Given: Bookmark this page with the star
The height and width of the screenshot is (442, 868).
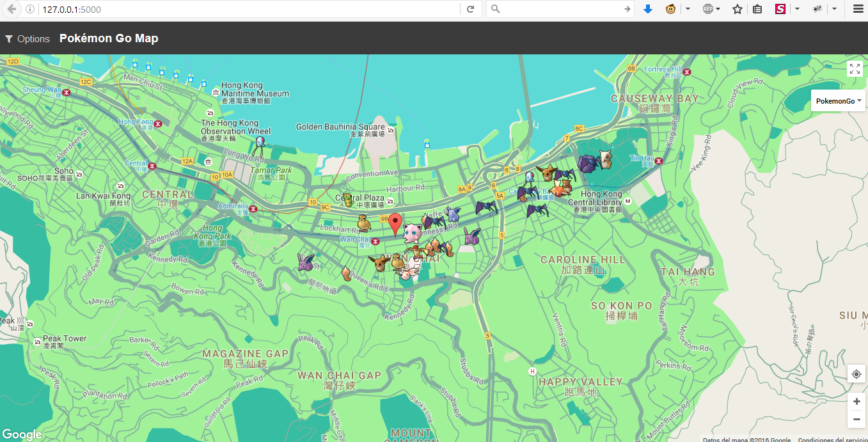Looking at the screenshot, I should pyautogui.click(x=738, y=10).
